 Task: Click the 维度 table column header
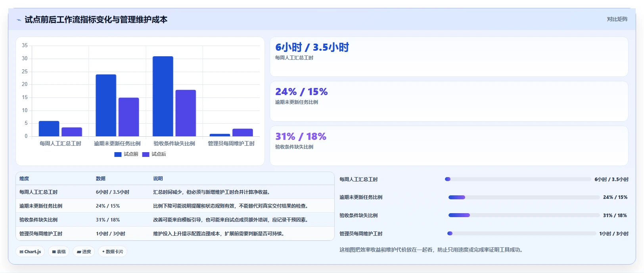coord(24,179)
